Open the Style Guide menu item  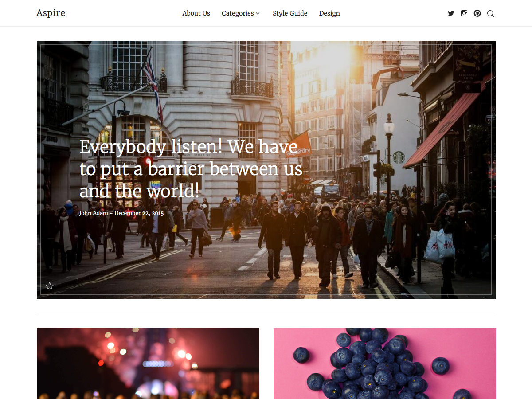pos(290,13)
